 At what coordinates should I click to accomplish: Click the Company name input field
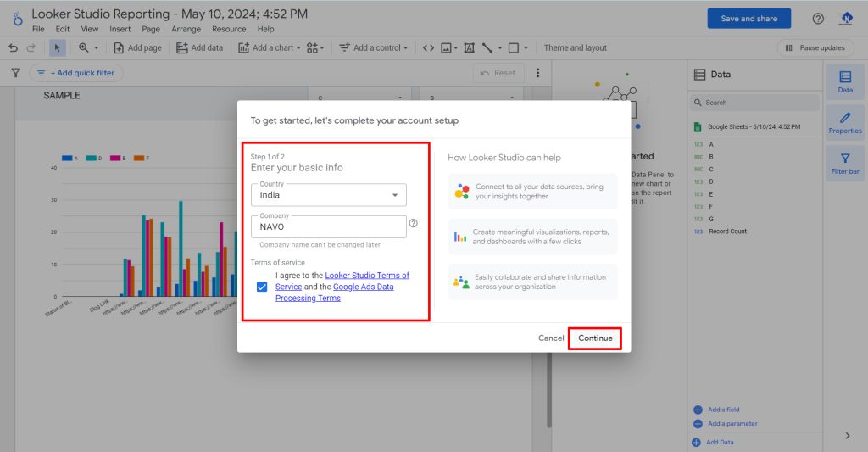329,226
